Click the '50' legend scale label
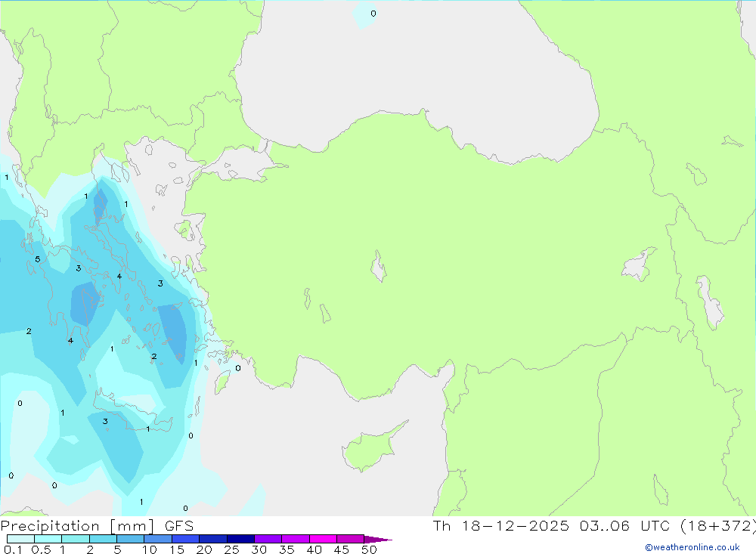The width and height of the screenshot is (756, 554). coord(370,549)
